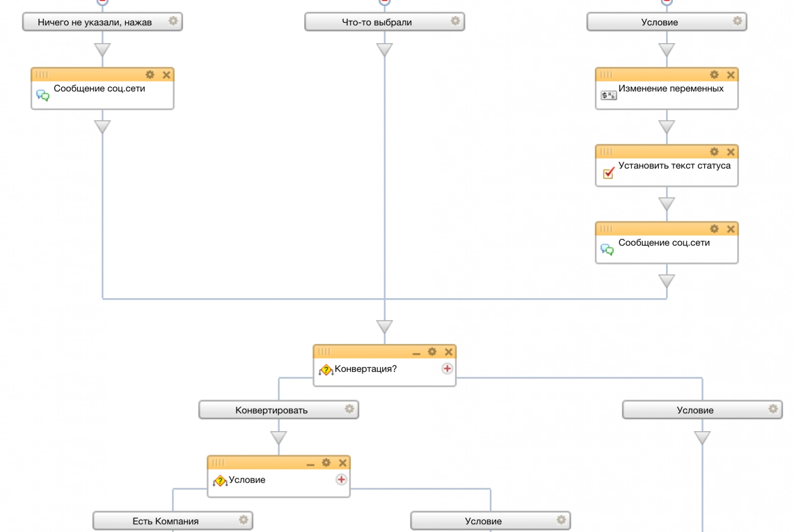The image size is (794, 532).
Task: Click gear on 'Что-то выбрали' branch
Action: click(x=455, y=21)
